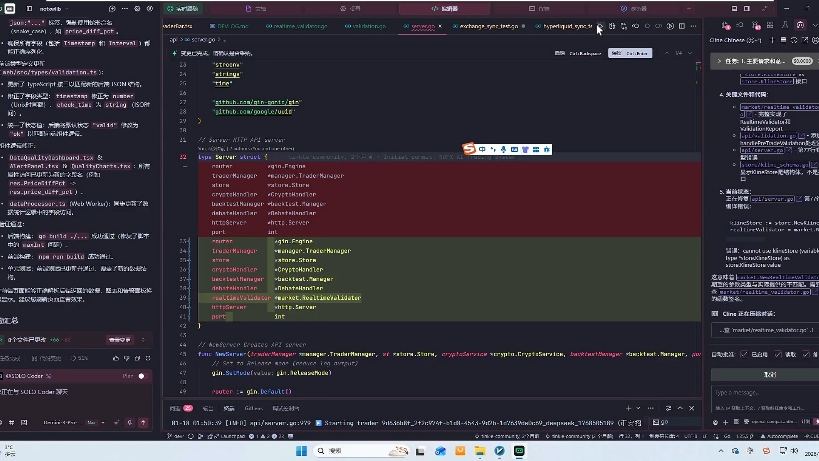Maximize the terminal panel with caret
819x461 pixels.
click(x=680, y=408)
